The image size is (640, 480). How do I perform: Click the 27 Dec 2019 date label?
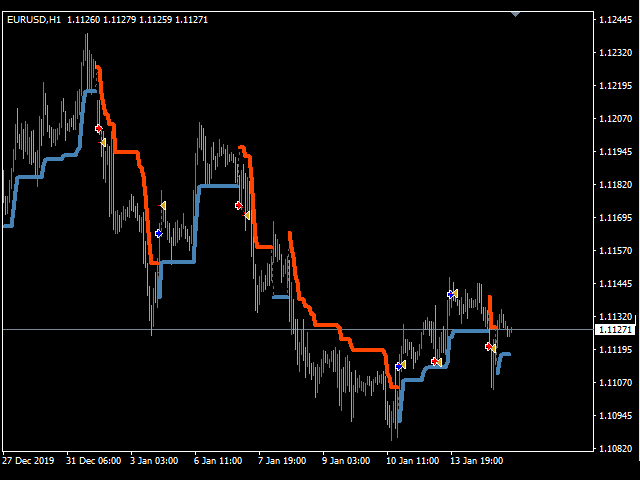[x=29, y=461]
